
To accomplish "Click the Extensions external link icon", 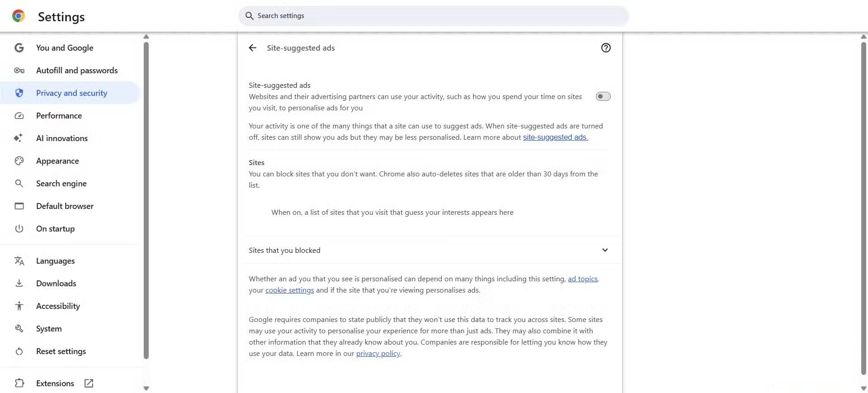I will coord(89,384).
